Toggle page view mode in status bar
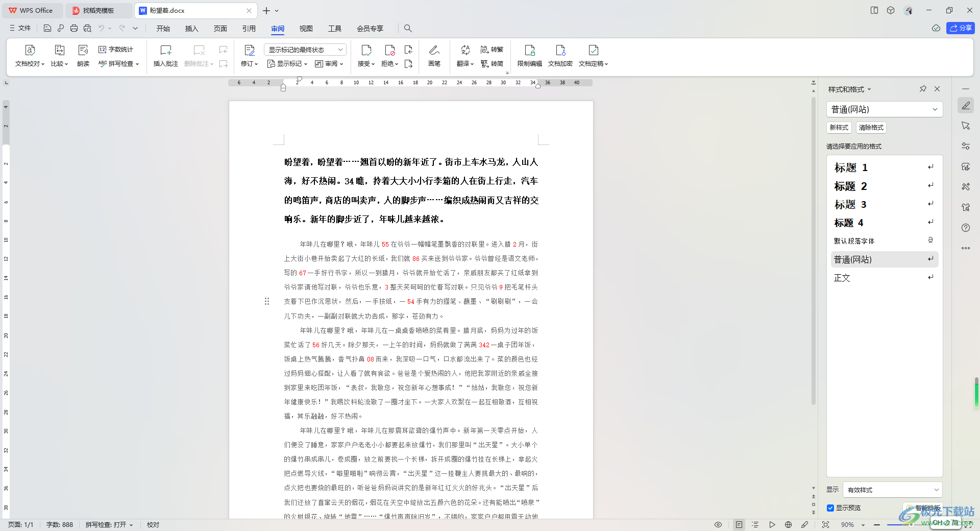 (739, 525)
